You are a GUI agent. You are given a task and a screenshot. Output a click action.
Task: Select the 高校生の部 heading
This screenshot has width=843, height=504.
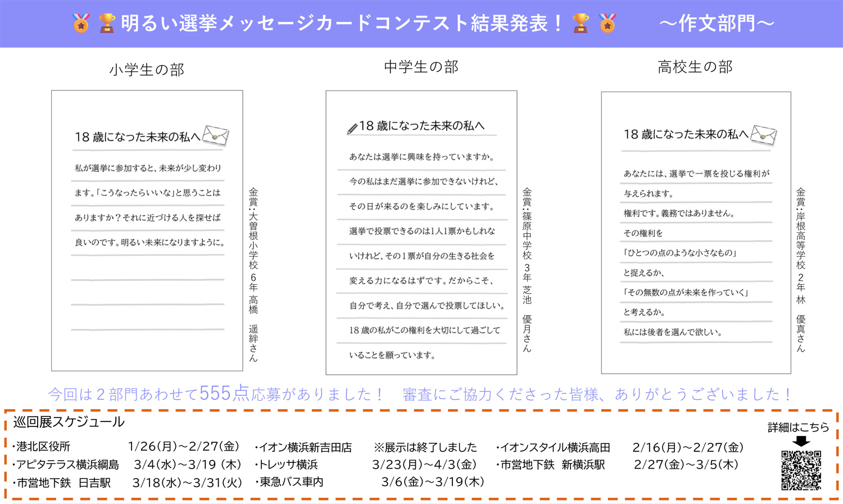pyautogui.click(x=695, y=67)
